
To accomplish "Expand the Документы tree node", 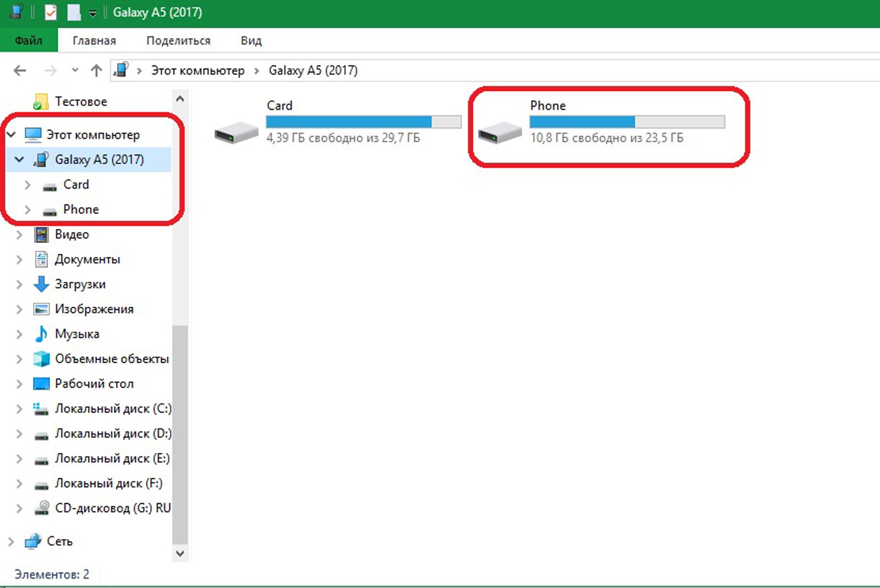I will coord(19,259).
